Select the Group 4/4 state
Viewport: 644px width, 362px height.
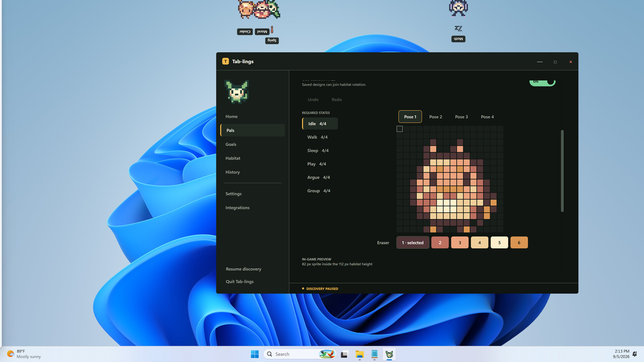(319, 191)
